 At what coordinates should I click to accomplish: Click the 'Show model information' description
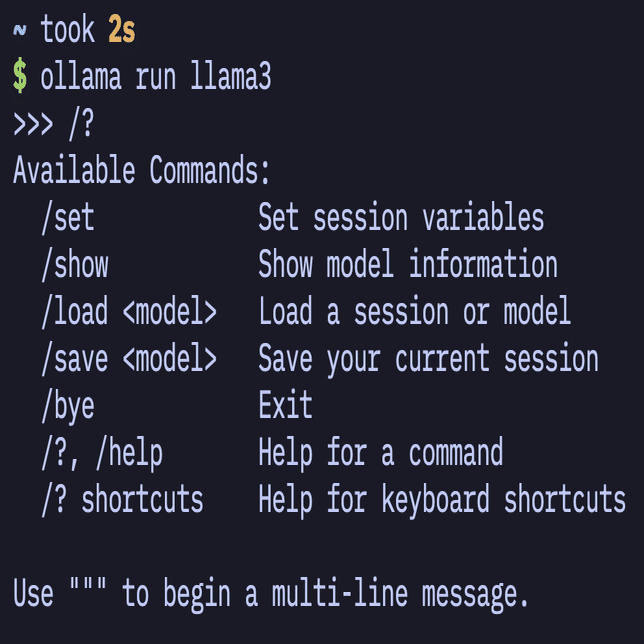[408, 265]
